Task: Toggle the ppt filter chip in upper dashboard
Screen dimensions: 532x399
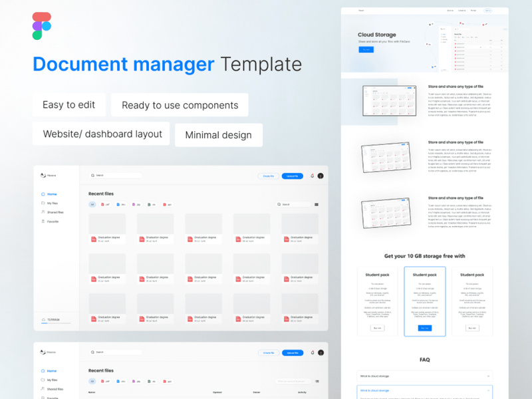Action: coord(167,205)
